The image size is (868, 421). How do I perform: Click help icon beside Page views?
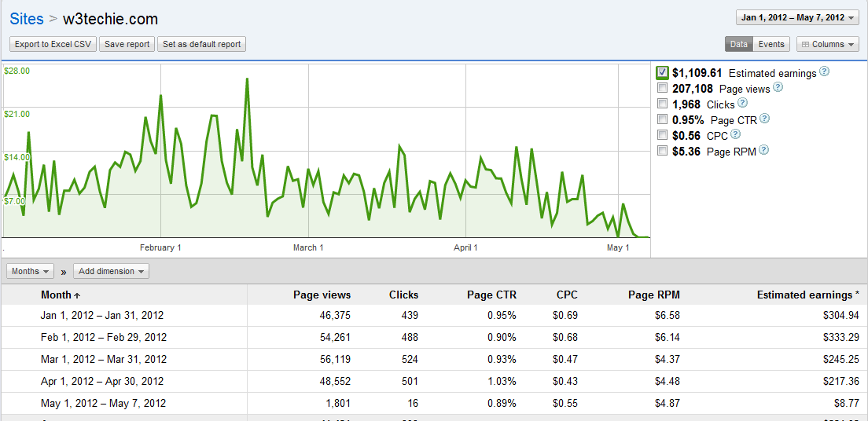point(778,87)
